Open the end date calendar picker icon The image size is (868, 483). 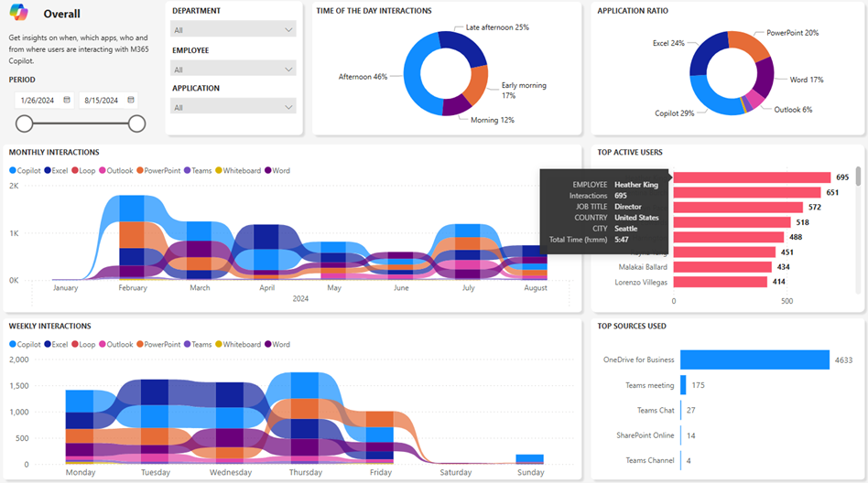(131, 101)
